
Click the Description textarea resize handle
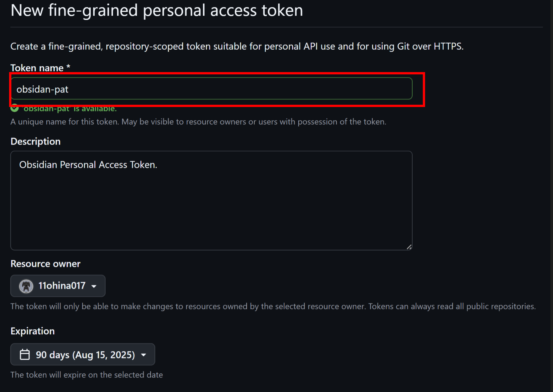(409, 247)
